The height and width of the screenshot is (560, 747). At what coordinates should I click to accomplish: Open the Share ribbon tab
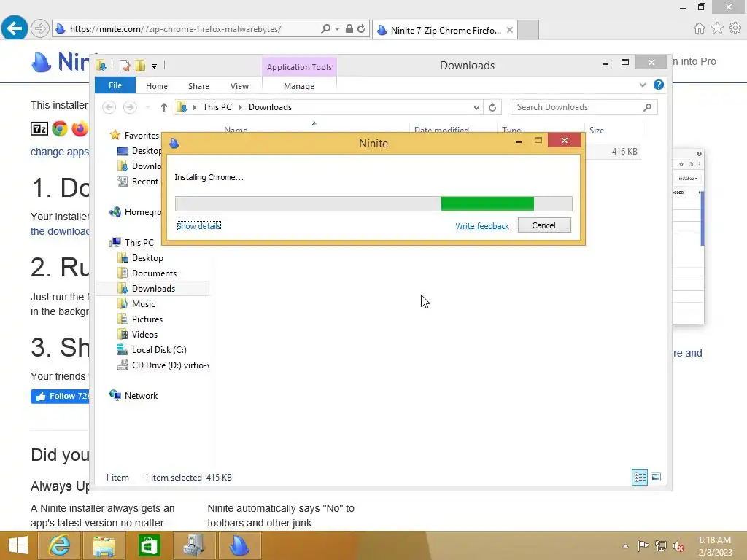click(198, 86)
